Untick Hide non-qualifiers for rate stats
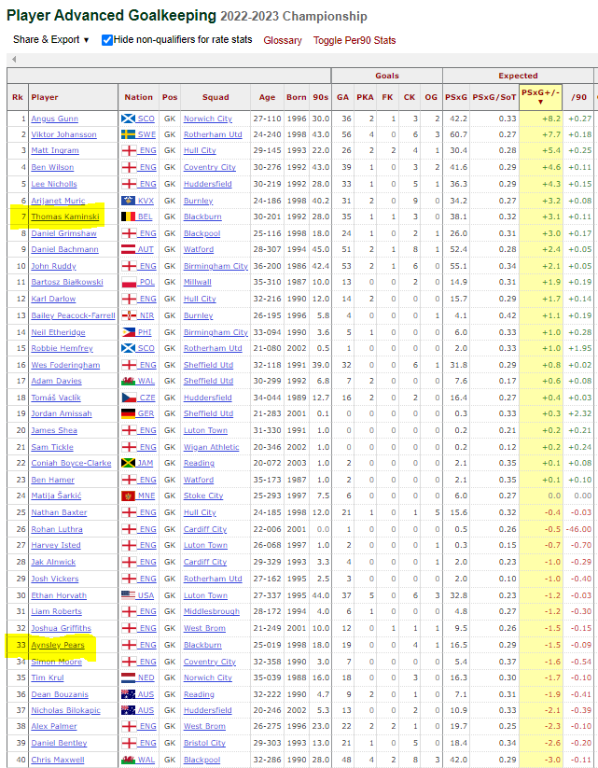The image size is (598, 768). pyautogui.click(x=107, y=40)
